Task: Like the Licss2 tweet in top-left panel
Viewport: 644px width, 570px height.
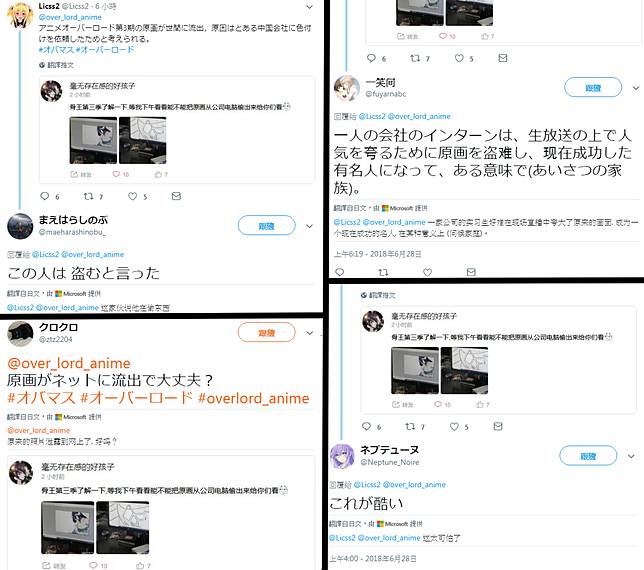Action: 132,196
